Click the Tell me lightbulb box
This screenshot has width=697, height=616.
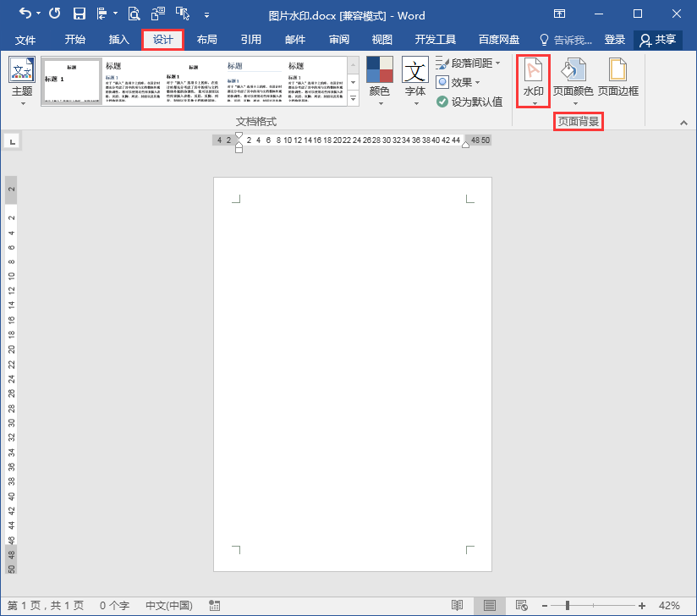click(565, 40)
